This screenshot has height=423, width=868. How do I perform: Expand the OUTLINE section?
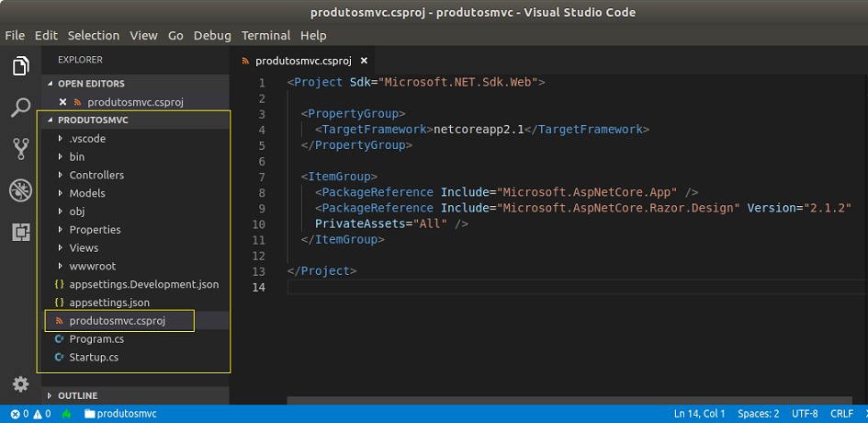(x=51, y=395)
